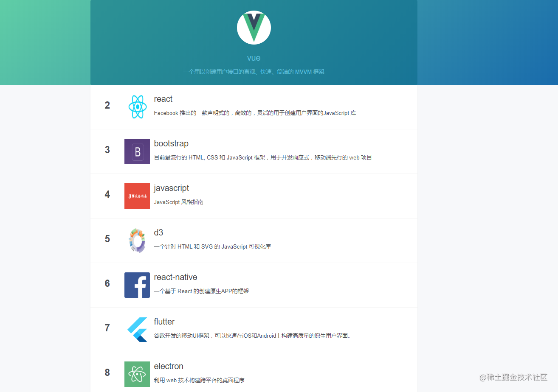Click the purple bootstrap B logo
The height and width of the screenshot is (392, 558).
[x=137, y=151]
